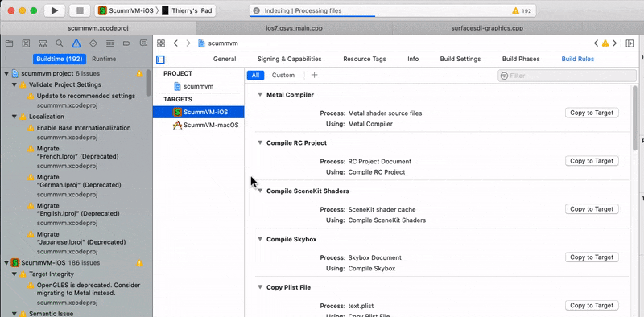The width and height of the screenshot is (644, 317).
Task: Collapse the scummvm project issues group
Action: [x=6, y=74]
